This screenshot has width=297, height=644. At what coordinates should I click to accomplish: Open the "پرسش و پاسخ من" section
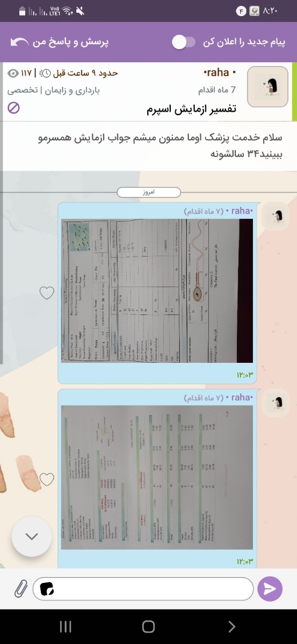click(71, 42)
